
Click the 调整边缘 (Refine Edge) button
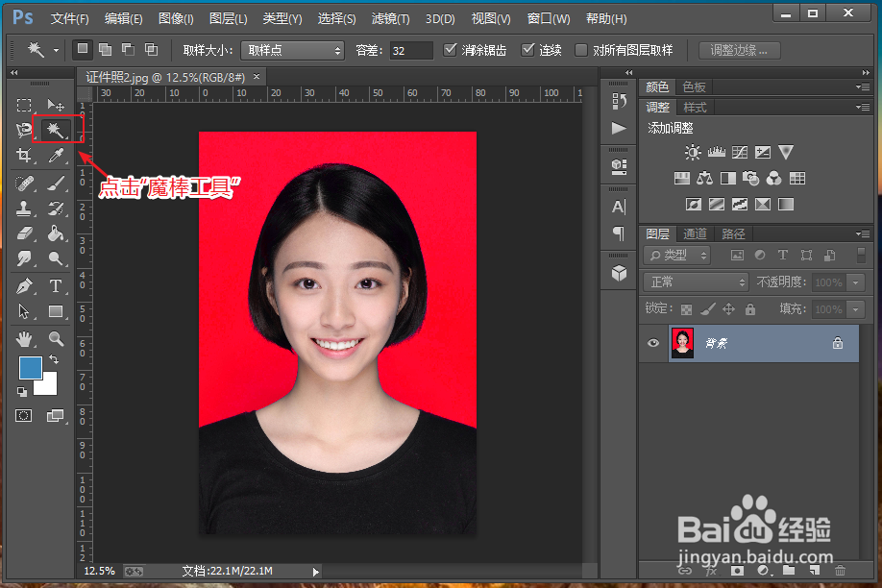(x=738, y=50)
